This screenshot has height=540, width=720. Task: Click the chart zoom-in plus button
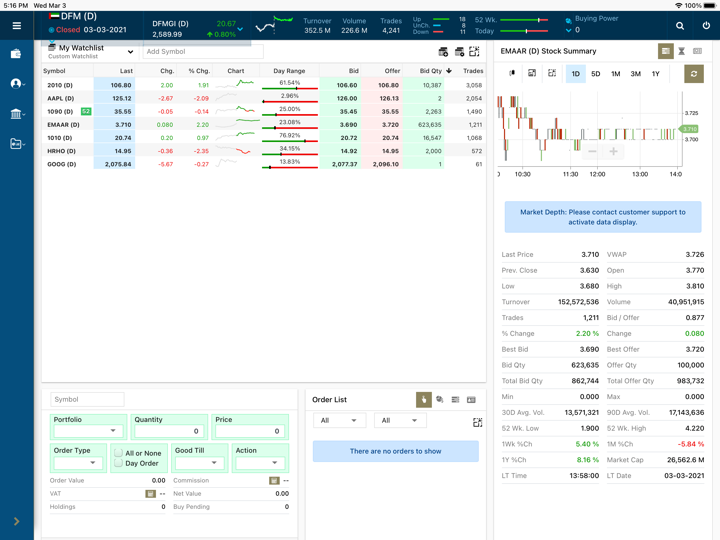tap(613, 151)
